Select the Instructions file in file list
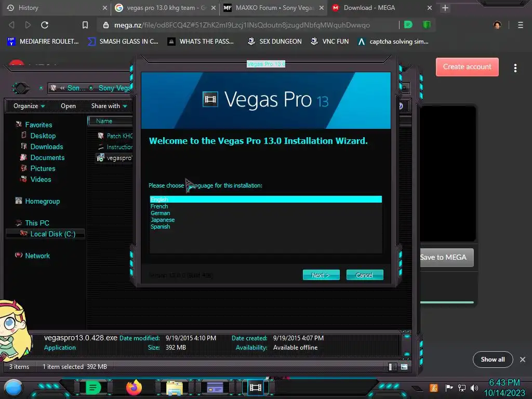The height and width of the screenshot is (399, 532). (115, 147)
